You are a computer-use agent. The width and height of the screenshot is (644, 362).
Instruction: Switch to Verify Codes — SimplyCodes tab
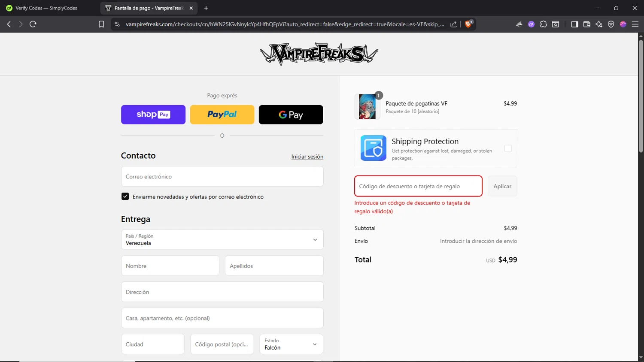pos(46,8)
